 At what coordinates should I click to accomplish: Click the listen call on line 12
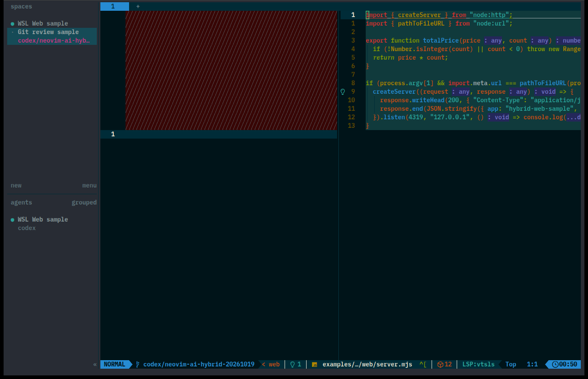click(394, 117)
